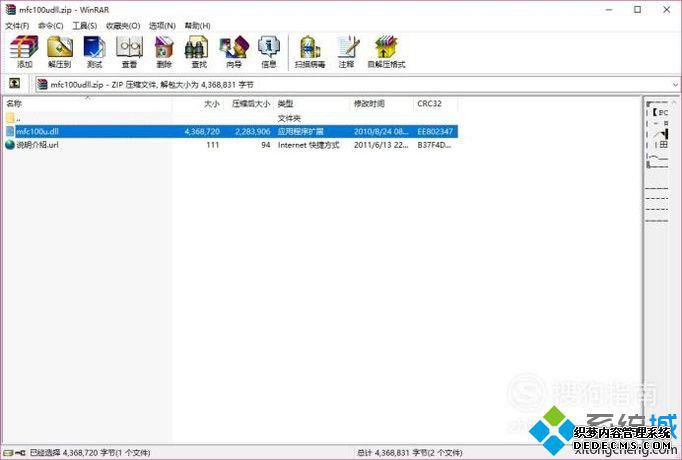Expand the address bar dropdown arrow
This screenshot has height=460, width=682.
click(675, 84)
